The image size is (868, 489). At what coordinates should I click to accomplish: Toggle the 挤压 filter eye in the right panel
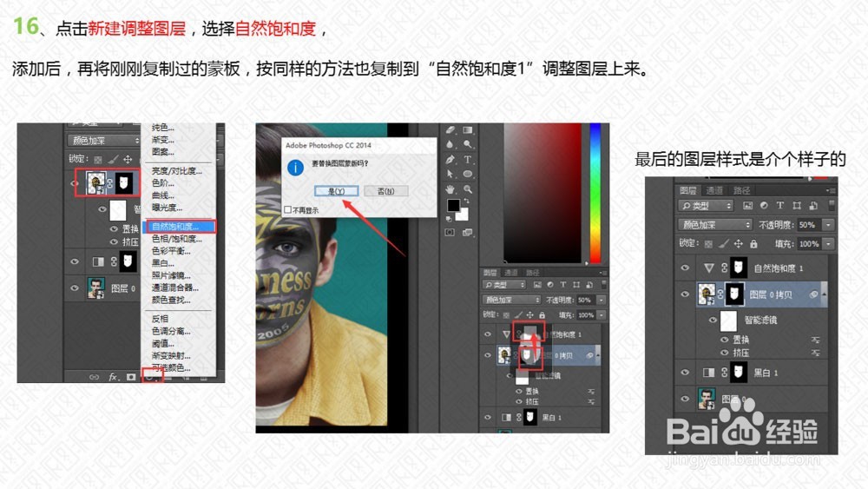tap(725, 353)
